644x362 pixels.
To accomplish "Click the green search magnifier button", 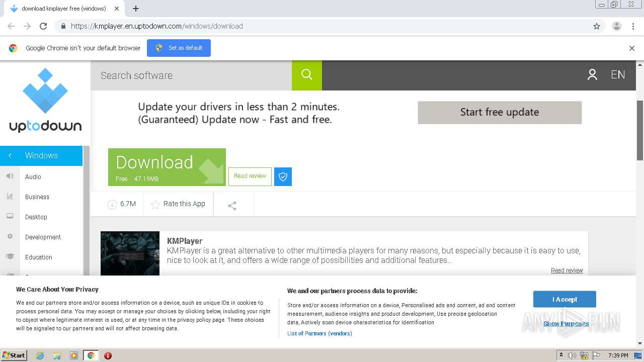I will pyautogui.click(x=307, y=75).
